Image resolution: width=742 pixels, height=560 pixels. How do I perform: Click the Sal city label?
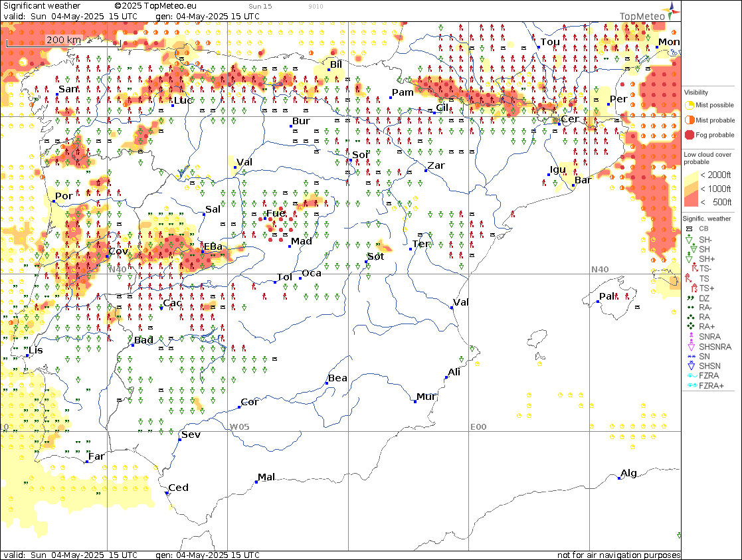[213, 209]
